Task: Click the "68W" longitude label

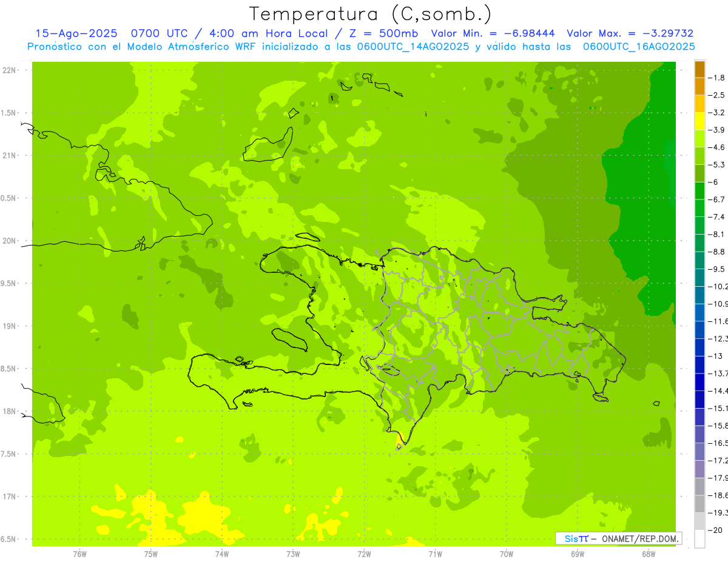Action: 649,554
